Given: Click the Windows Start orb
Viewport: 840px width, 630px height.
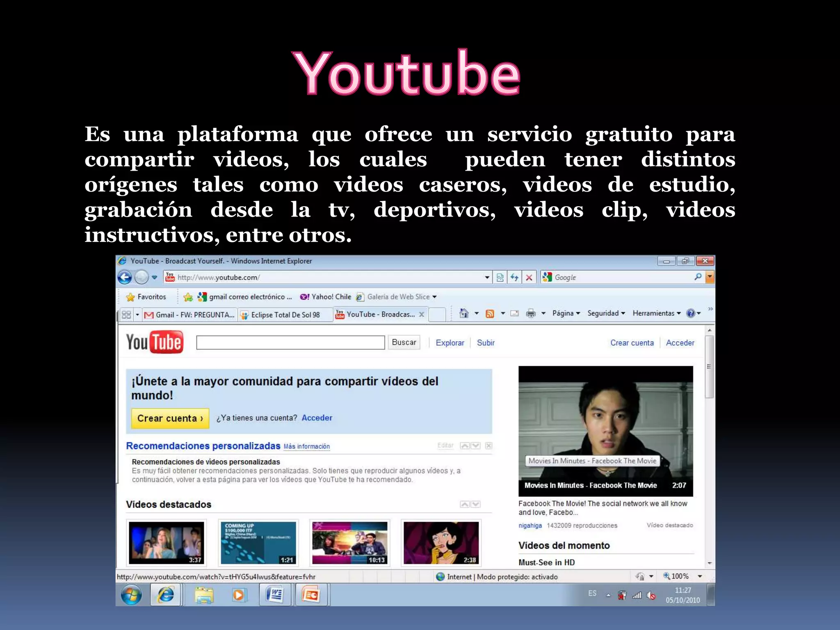Looking at the screenshot, I should point(131,595).
